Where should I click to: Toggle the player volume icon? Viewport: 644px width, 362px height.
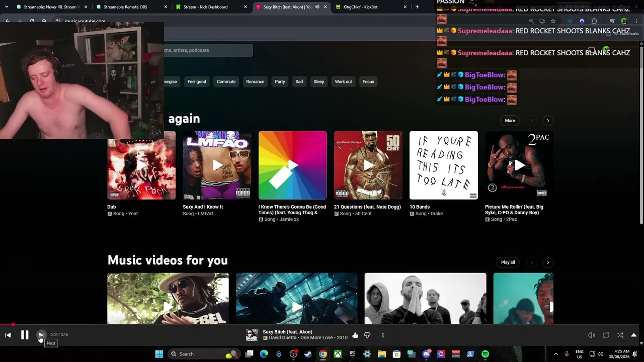[592, 335]
